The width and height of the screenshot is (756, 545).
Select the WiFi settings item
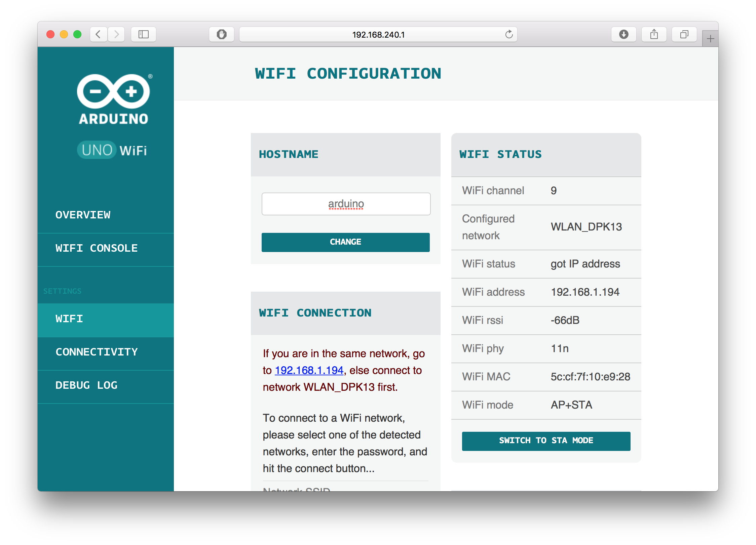[69, 319]
